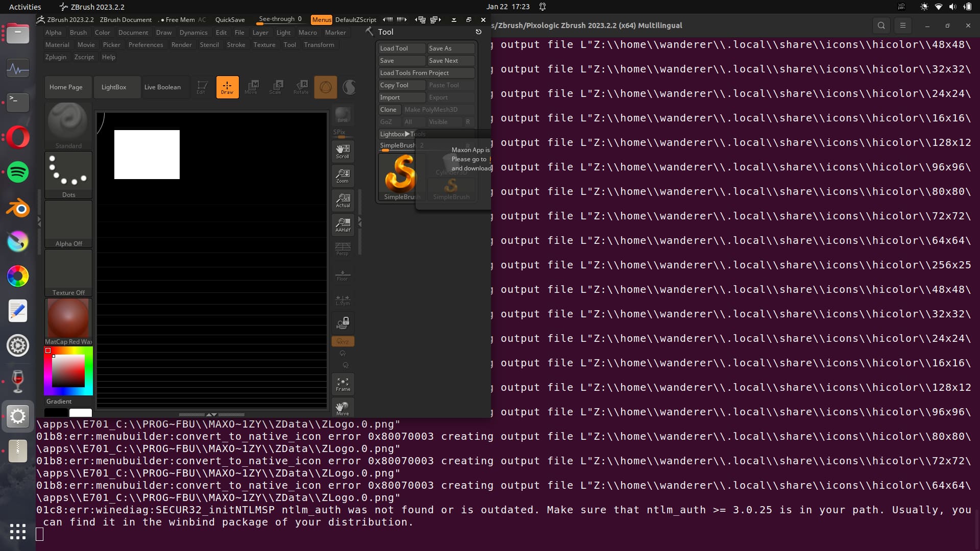This screenshot has height=551, width=980.
Task: Click the Scroll canvas icon
Action: (x=342, y=151)
